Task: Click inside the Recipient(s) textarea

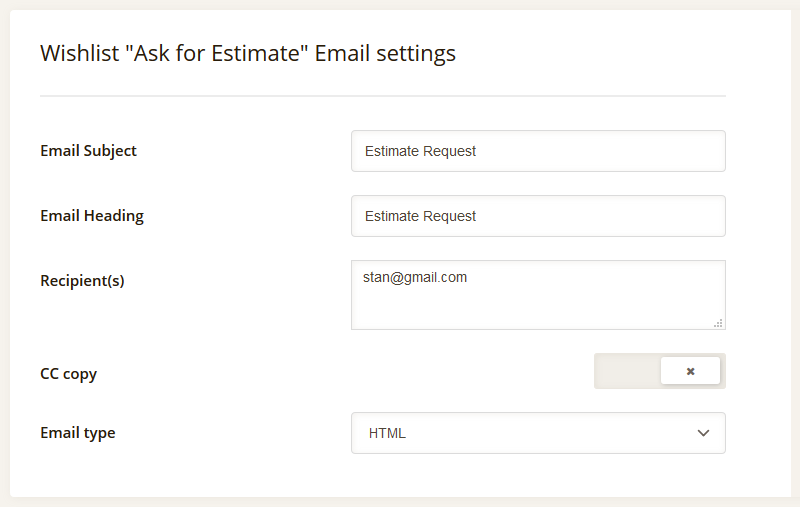Action: 538,295
